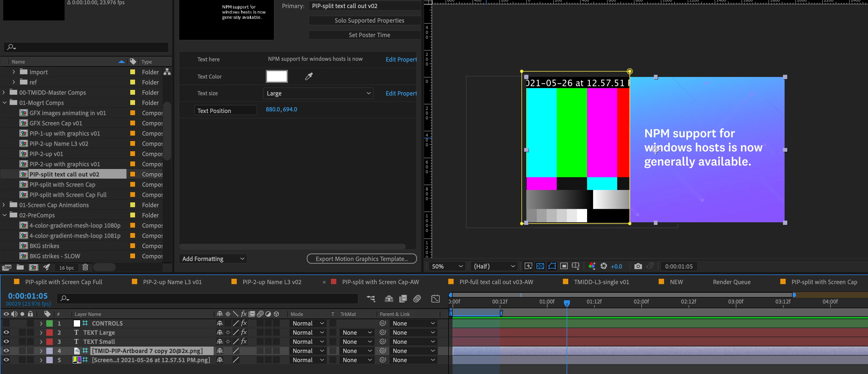This screenshot has width=868, height=374.
Task: Open the Text size Large dropdown
Action: coord(318,93)
